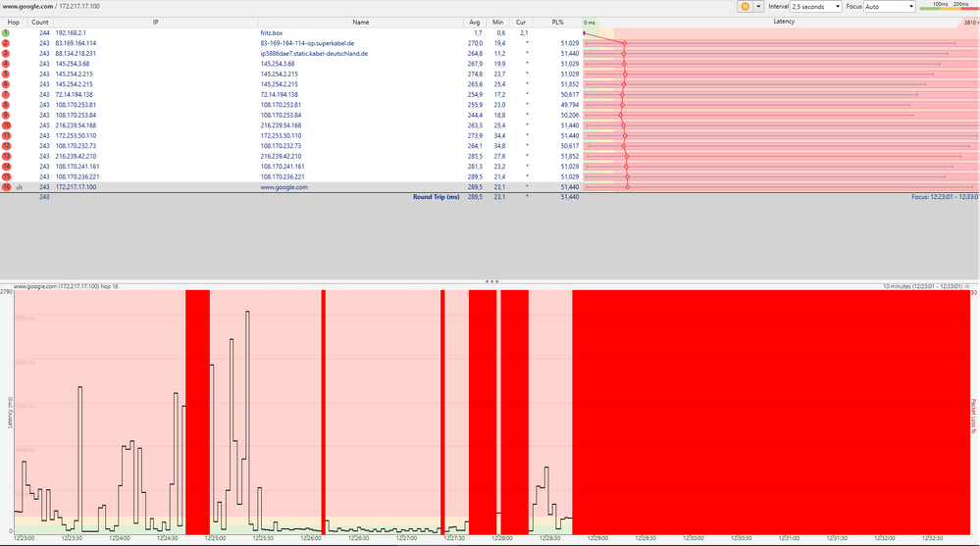Click the red hop 2 status icon

coord(6,43)
